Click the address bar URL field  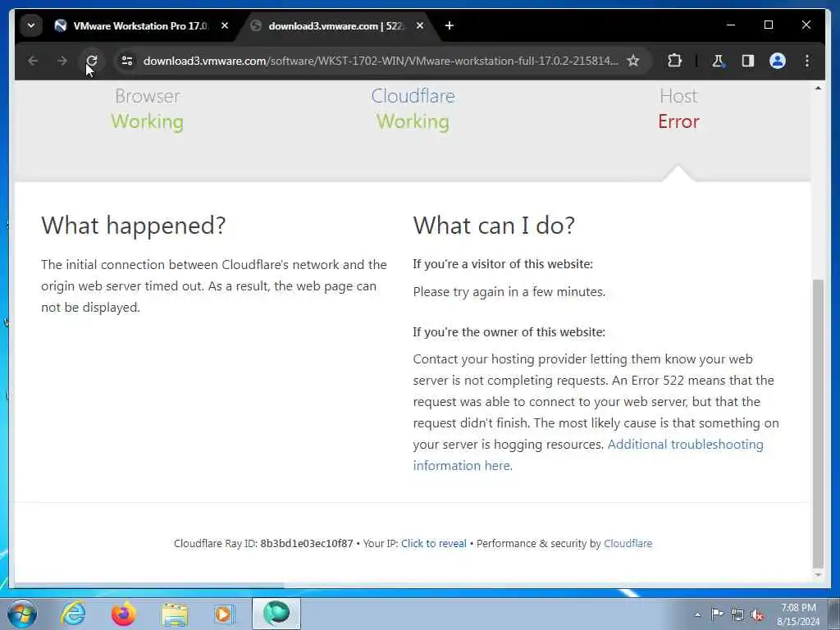(381, 61)
